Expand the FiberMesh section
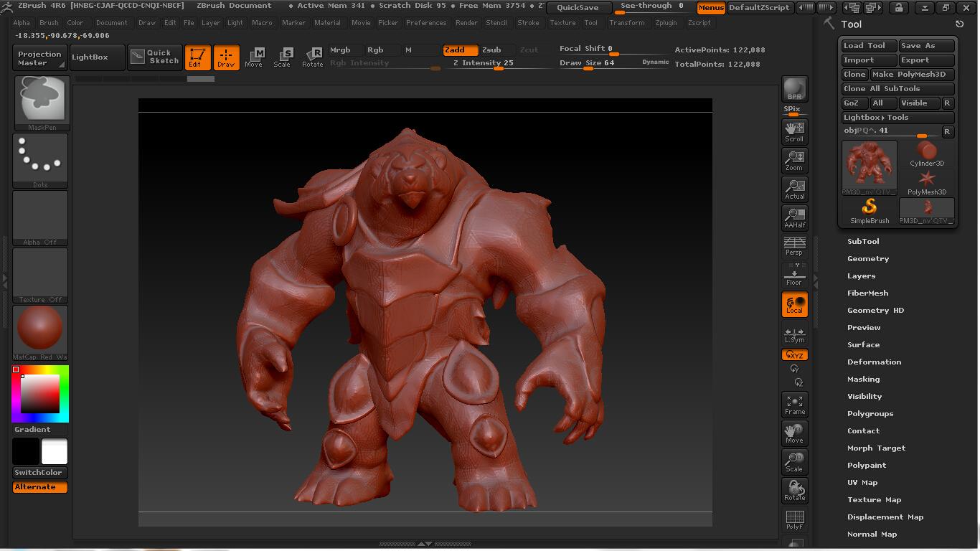 point(867,293)
